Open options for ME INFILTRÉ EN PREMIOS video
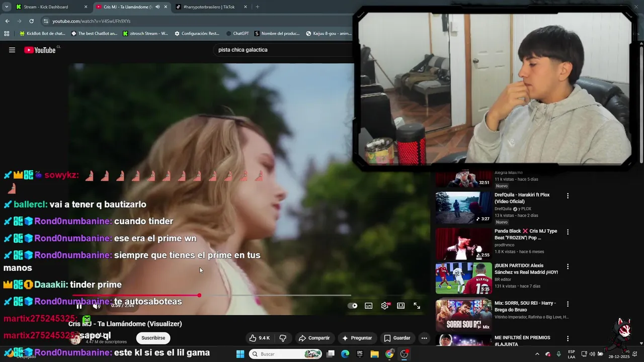Viewport: 644px width, 362px height. 568,338
